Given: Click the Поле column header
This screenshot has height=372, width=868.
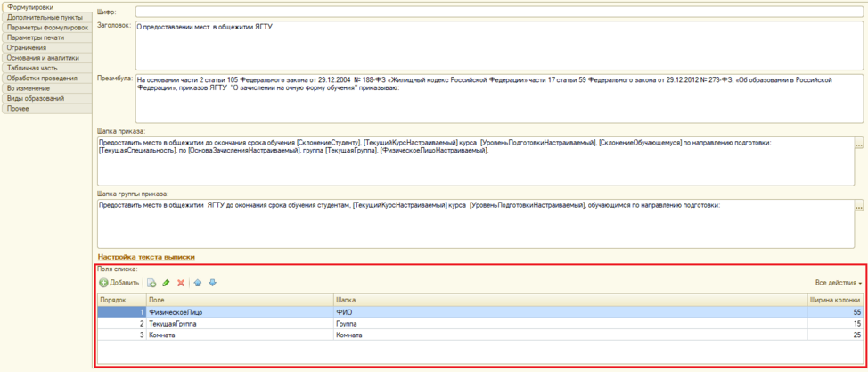Looking at the screenshot, I should click(x=240, y=300).
